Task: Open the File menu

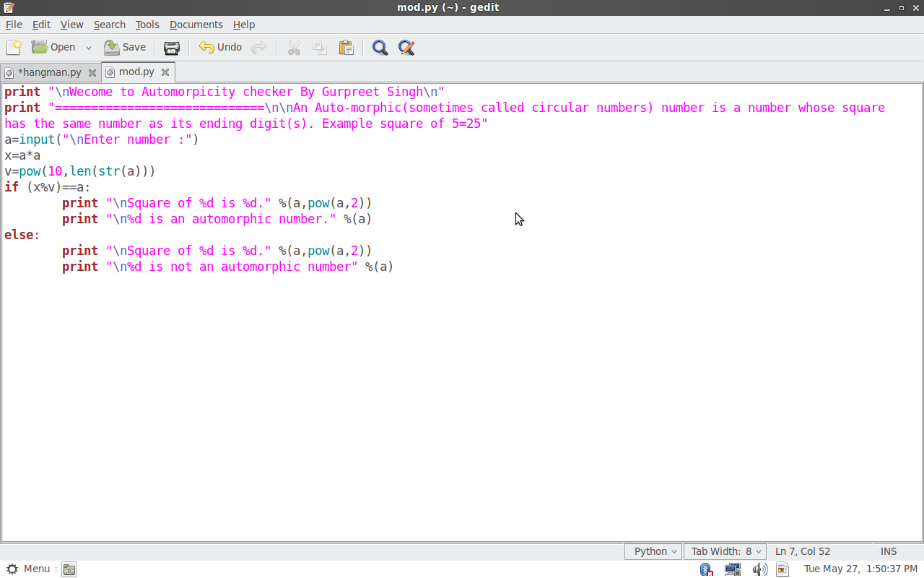Action: (x=14, y=25)
